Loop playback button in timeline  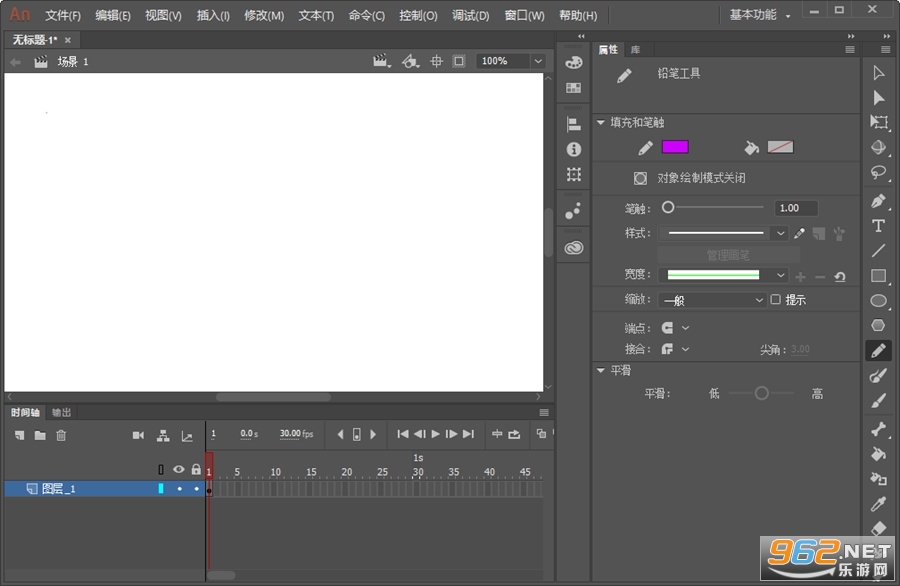[x=514, y=434]
